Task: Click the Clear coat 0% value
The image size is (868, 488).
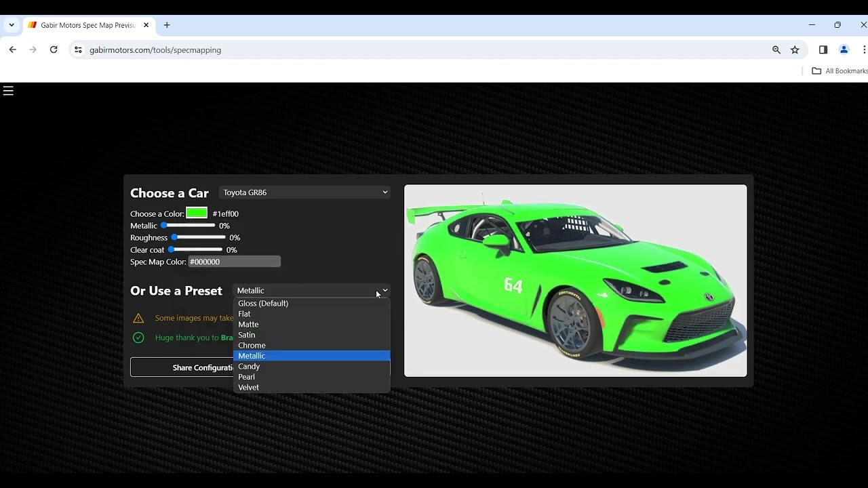Action: [231, 250]
